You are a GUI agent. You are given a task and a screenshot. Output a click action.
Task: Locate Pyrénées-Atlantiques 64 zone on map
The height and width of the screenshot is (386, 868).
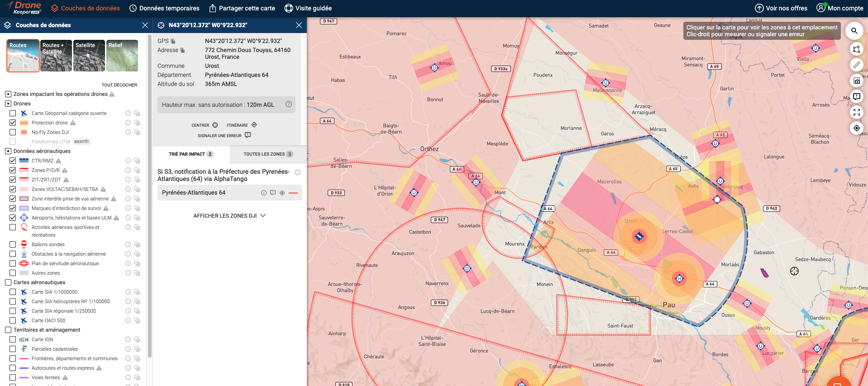click(x=282, y=193)
